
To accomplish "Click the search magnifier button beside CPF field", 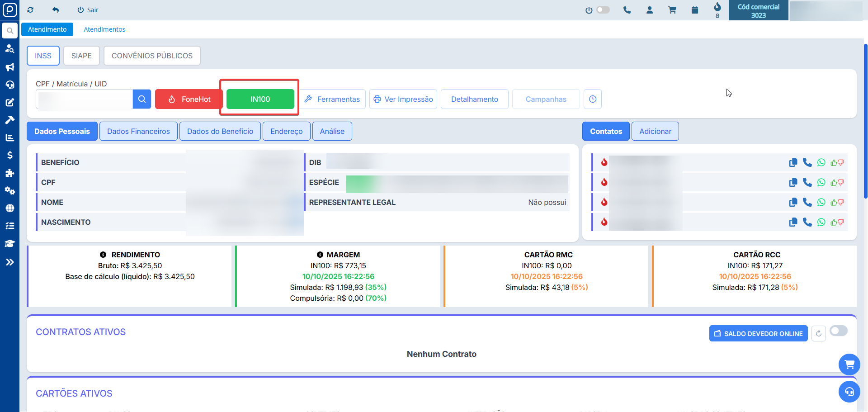I will [x=142, y=99].
